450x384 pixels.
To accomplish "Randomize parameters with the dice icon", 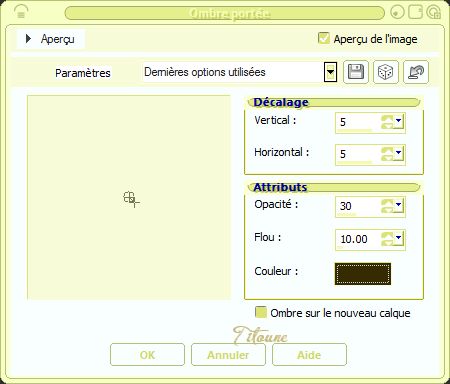I will click(x=386, y=72).
